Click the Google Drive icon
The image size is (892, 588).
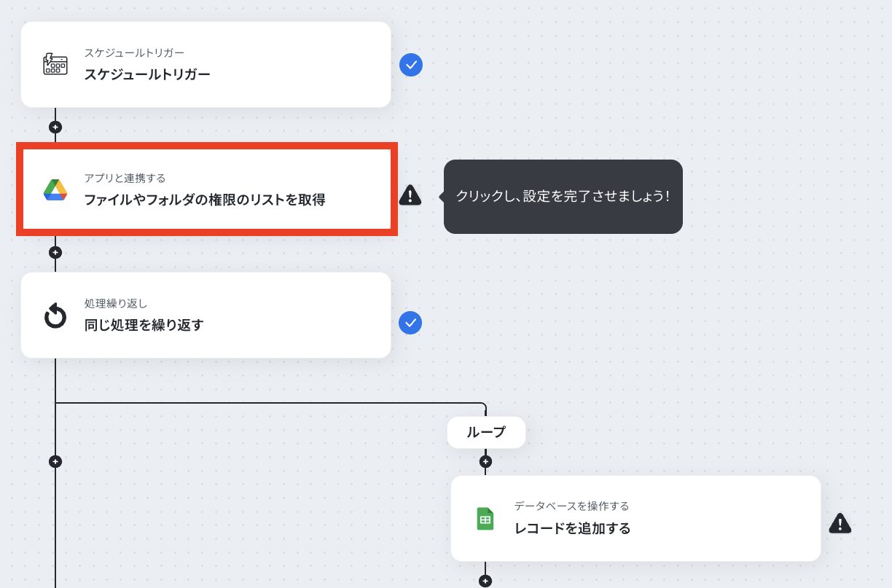tap(55, 189)
